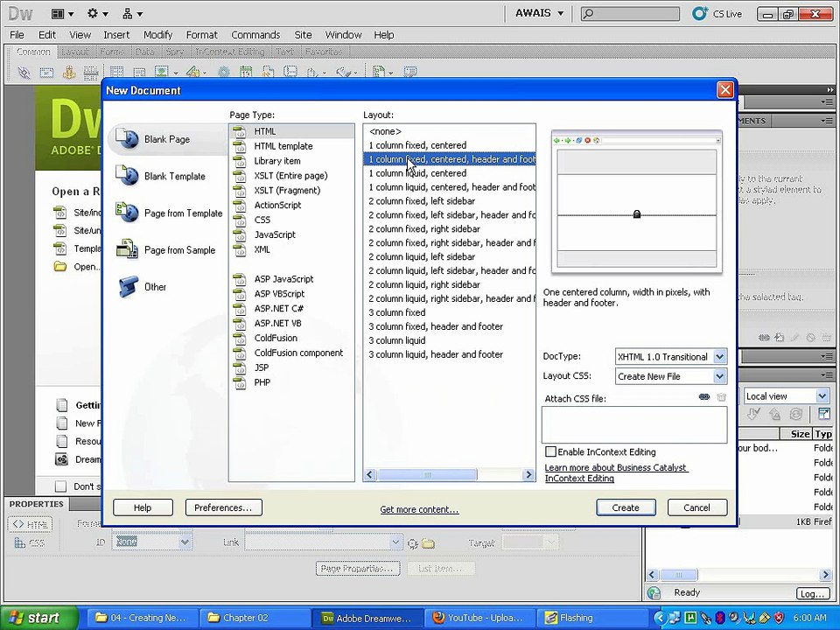This screenshot has width=840, height=630.
Task: Open the Chapter 02 folder taskbar item
Action: (x=255, y=618)
